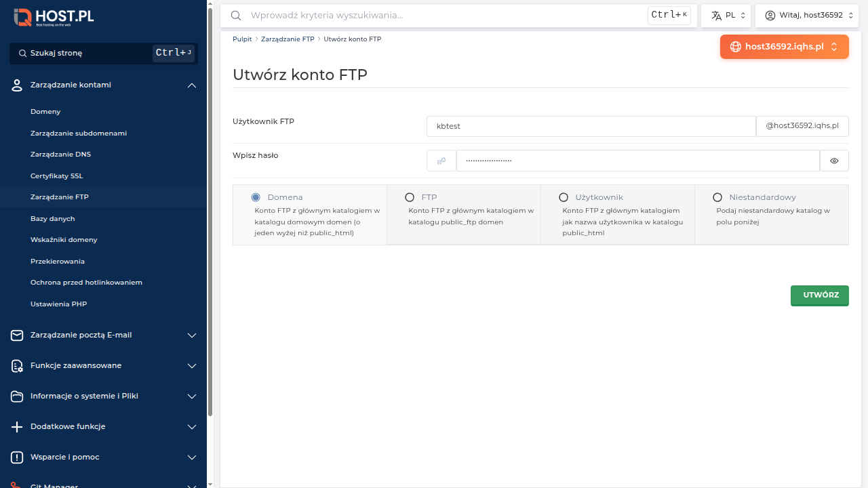Image resolution: width=868 pixels, height=488 pixels.
Task: Generate random password with dice icon
Action: coord(441,161)
